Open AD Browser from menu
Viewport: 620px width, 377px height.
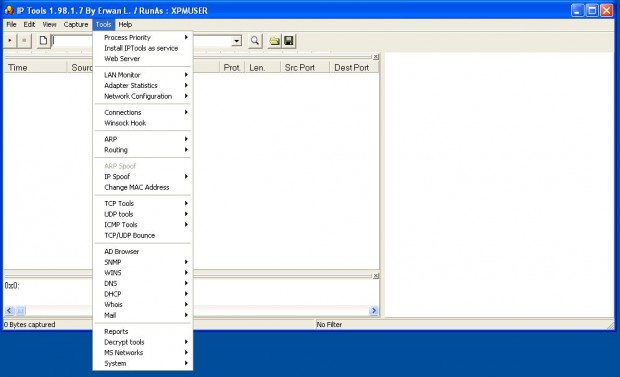(143, 252)
